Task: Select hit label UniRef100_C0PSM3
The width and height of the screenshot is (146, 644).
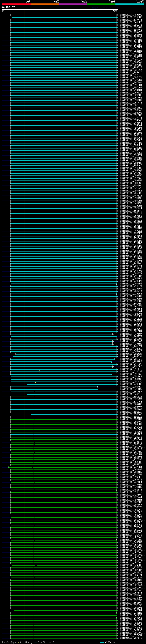Action: [131, 40]
